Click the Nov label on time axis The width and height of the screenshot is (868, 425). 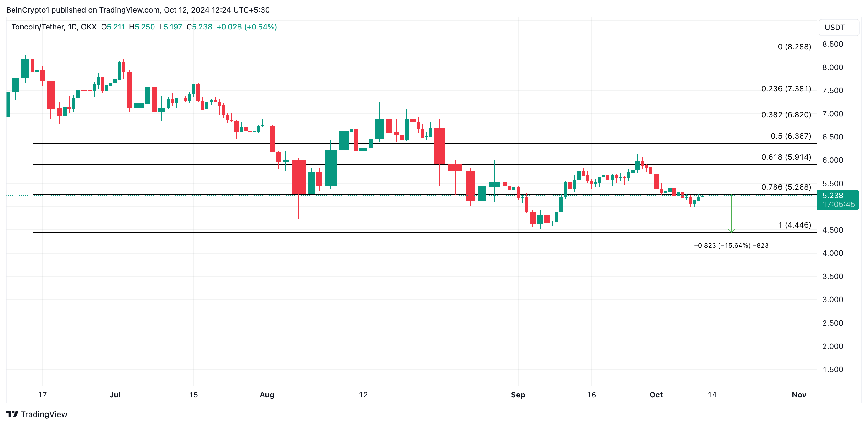pos(799,395)
